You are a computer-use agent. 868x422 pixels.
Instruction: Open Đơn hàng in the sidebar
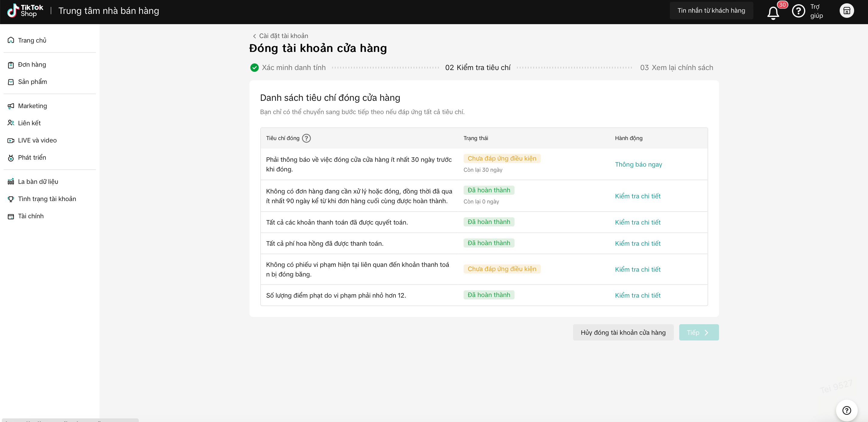pyautogui.click(x=32, y=64)
